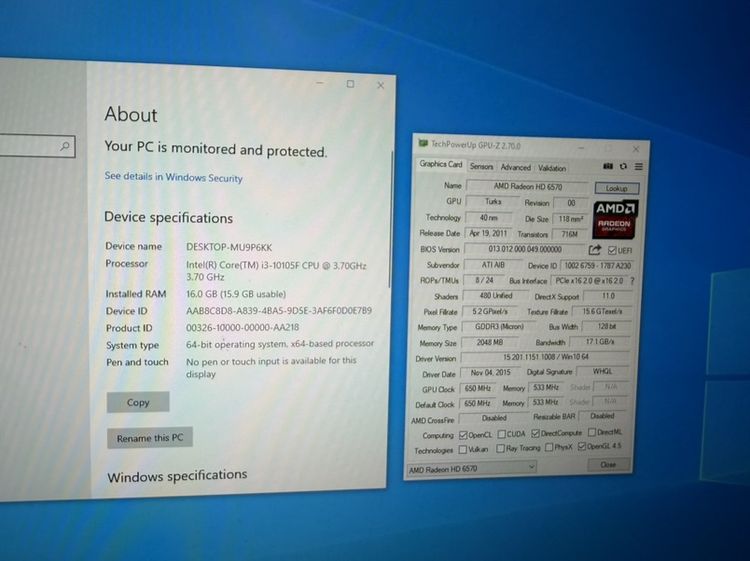Toggle the CUDA checkbox
The height and width of the screenshot is (561, 750).
click(501, 434)
